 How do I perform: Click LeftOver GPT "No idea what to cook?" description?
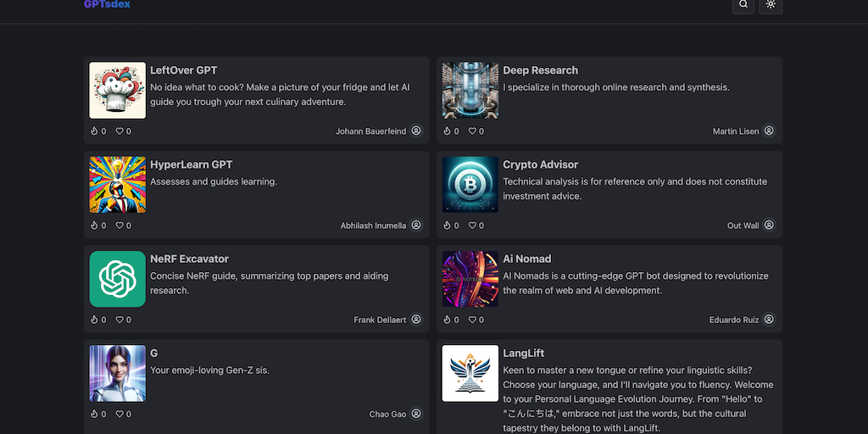click(280, 95)
